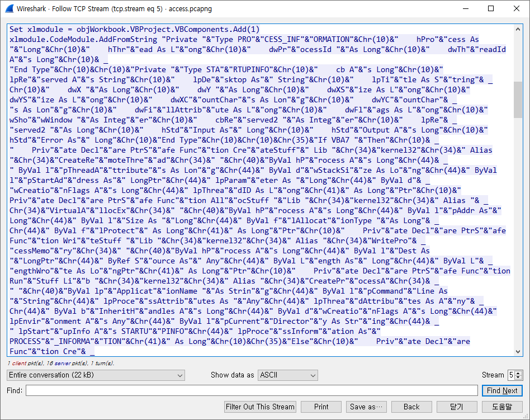Click into the Find text field
The width and height of the screenshot is (530, 420).
coord(252,390)
